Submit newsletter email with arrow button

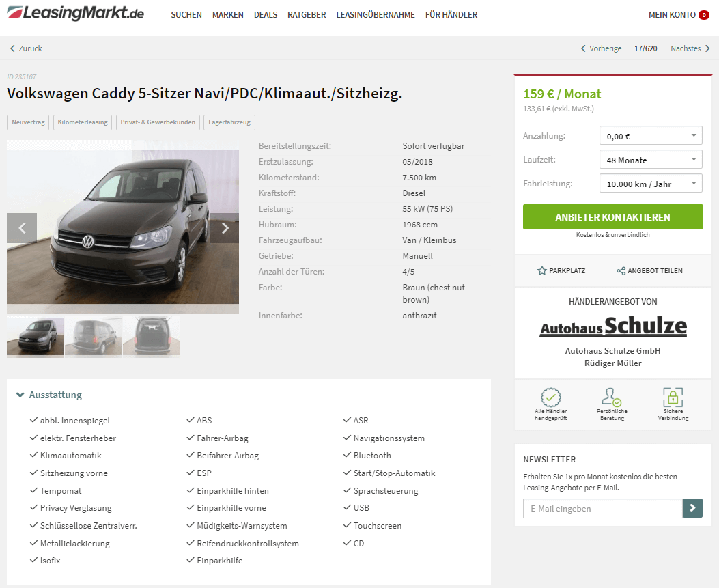click(692, 508)
